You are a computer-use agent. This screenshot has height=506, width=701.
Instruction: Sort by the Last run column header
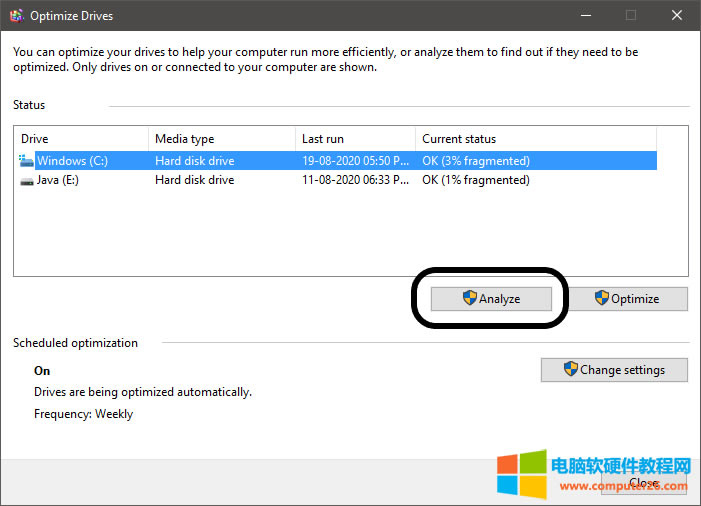click(355, 139)
